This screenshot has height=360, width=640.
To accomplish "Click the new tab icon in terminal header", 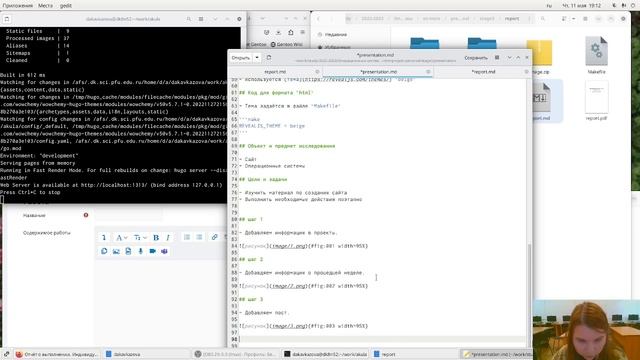I will point(7,19).
